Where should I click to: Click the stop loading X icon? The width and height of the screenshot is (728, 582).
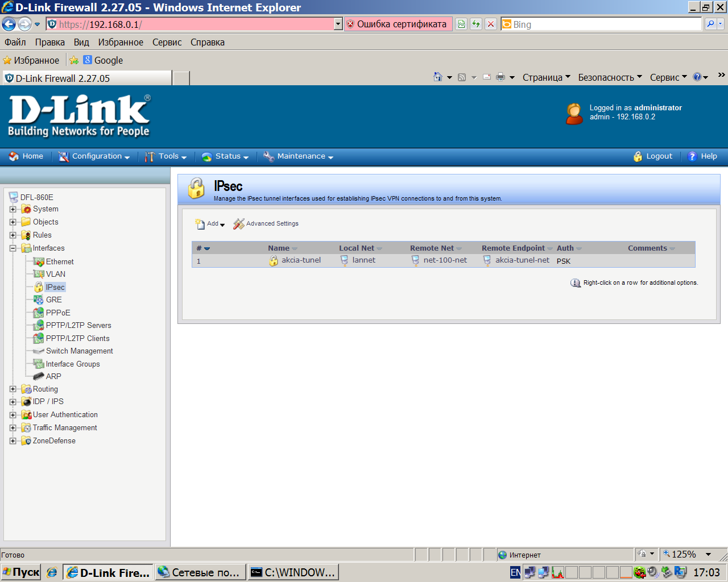pos(491,24)
